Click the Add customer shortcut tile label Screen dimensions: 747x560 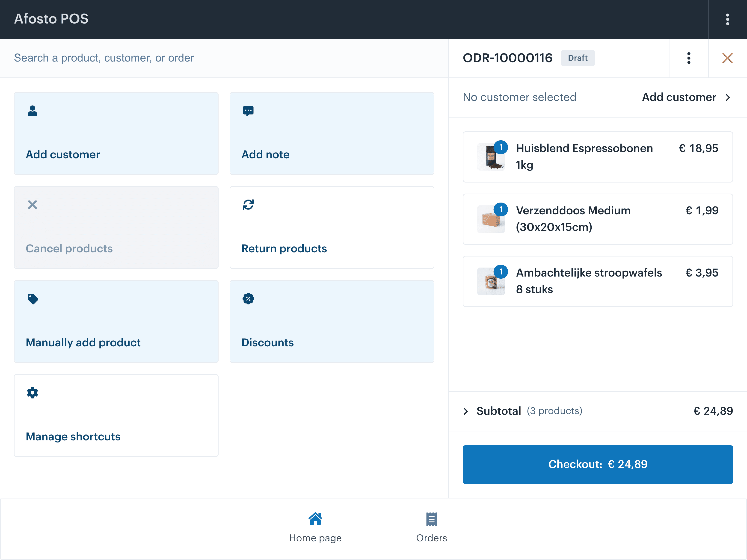point(63,155)
